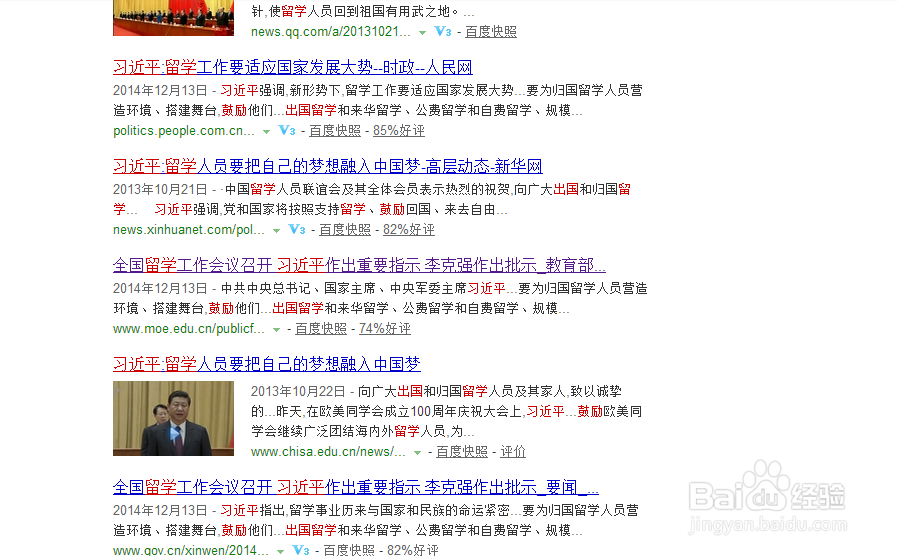The image size is (898, 556).
Task: Expand dropdown arrow next to www.gov.cn URL
Action: 280,551
